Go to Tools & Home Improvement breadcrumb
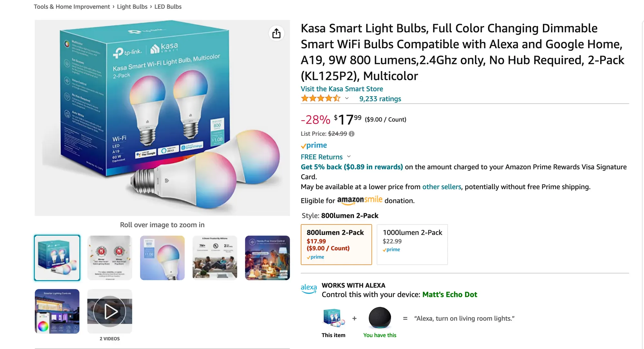This screenshot has height=349, width=644. pyautogui.click(x=72, y=7)
